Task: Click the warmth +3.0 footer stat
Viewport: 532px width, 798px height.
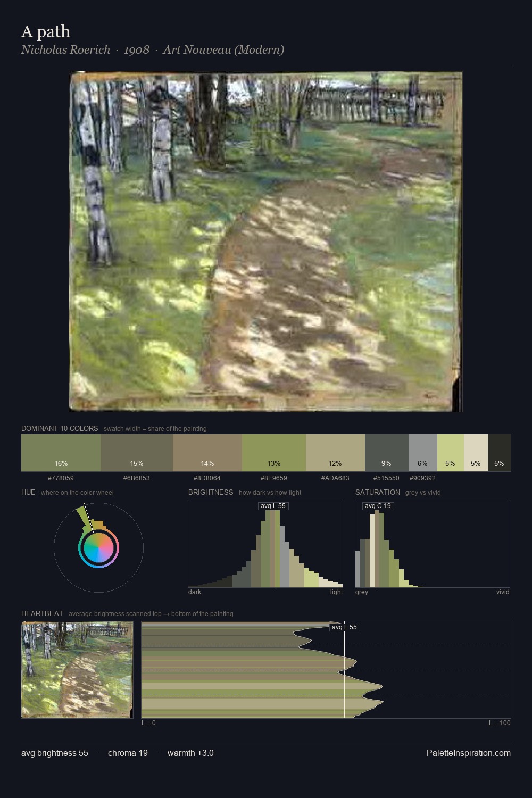Action: (190, 753)
